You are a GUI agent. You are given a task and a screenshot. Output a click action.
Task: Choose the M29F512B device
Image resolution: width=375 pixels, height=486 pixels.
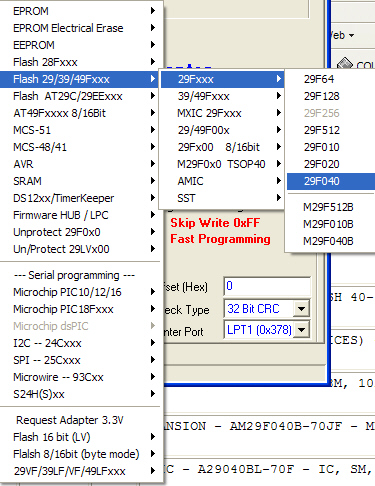click(x=331, y=207)
